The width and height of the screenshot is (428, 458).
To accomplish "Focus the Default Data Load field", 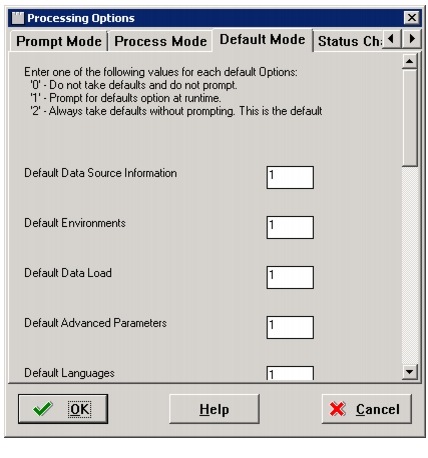I will point(290,277).
